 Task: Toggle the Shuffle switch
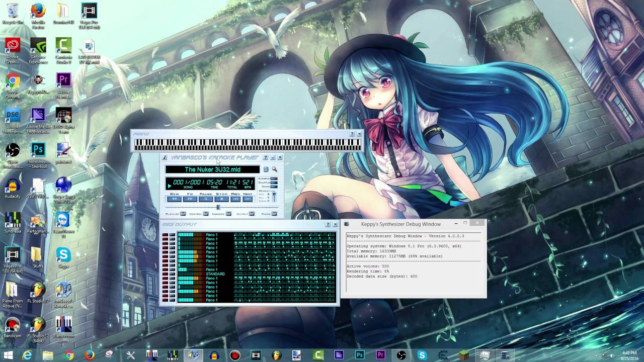click(x=274, y=183)
